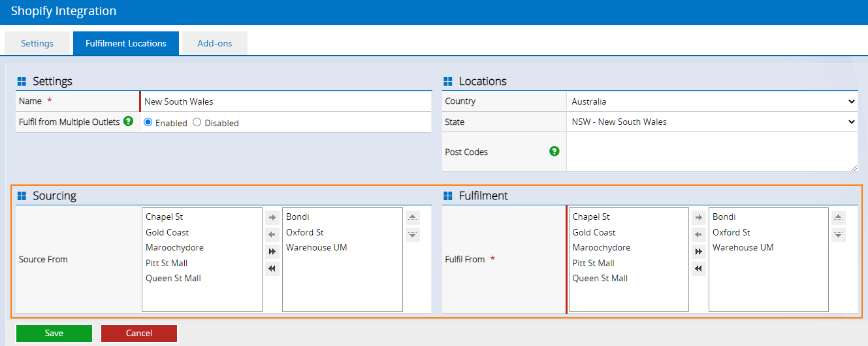Click the green Save button
Screen dimensions: 868x346
click(54, 334)
